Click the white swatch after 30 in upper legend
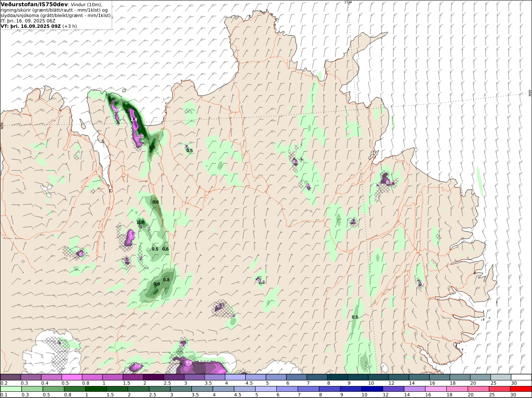 521,377
